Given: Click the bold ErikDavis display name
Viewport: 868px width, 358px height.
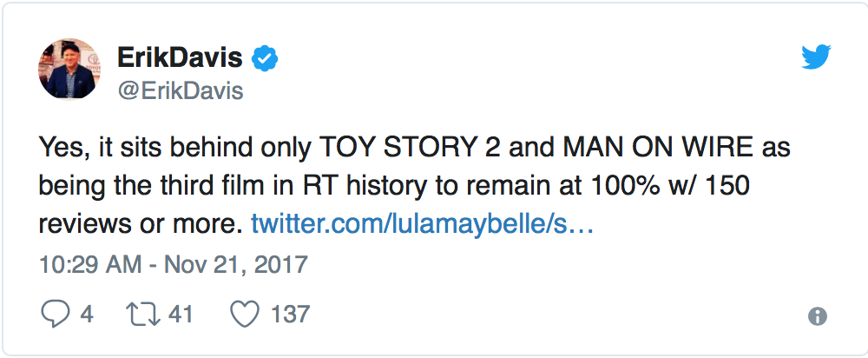Looking at the screenshot, I should click(181, 59).
